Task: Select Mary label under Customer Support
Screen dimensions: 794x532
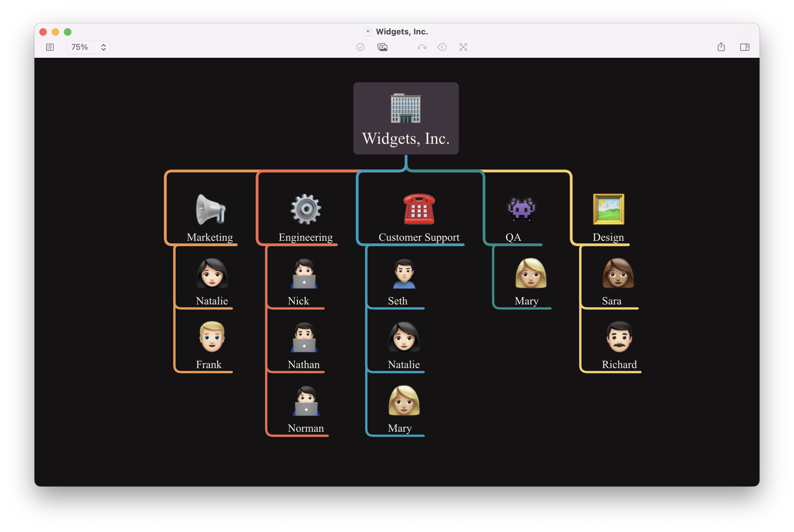Action: tap(400, 428)
